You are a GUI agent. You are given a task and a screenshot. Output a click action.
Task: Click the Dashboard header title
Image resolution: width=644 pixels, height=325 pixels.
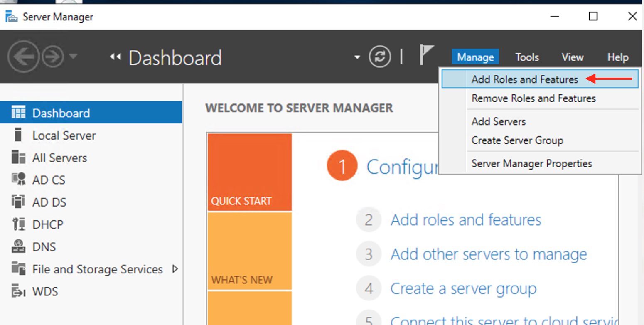[x=175, y=57]
